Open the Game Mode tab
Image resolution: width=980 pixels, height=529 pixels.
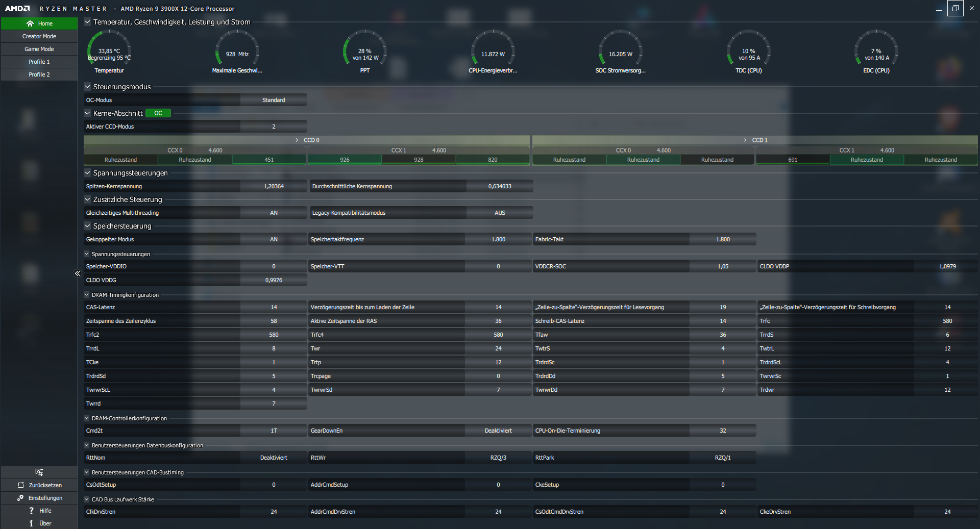coord(39,49)
